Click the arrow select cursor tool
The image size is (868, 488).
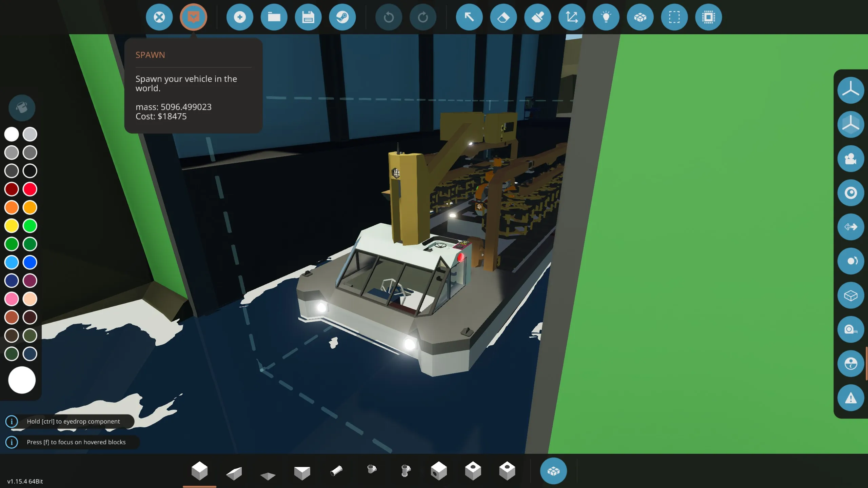click(469, 17)
